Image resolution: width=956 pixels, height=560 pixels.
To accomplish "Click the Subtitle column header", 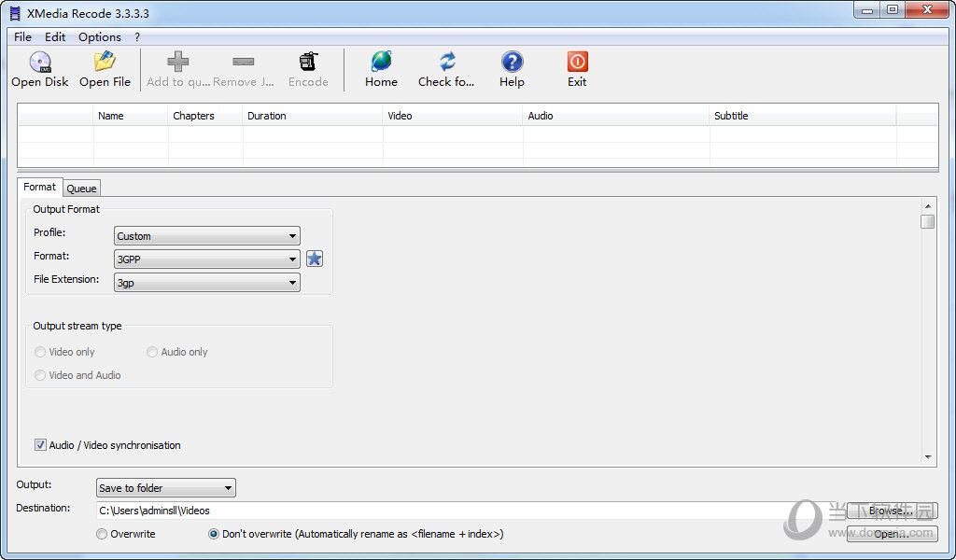I will [x=803, y=116].
